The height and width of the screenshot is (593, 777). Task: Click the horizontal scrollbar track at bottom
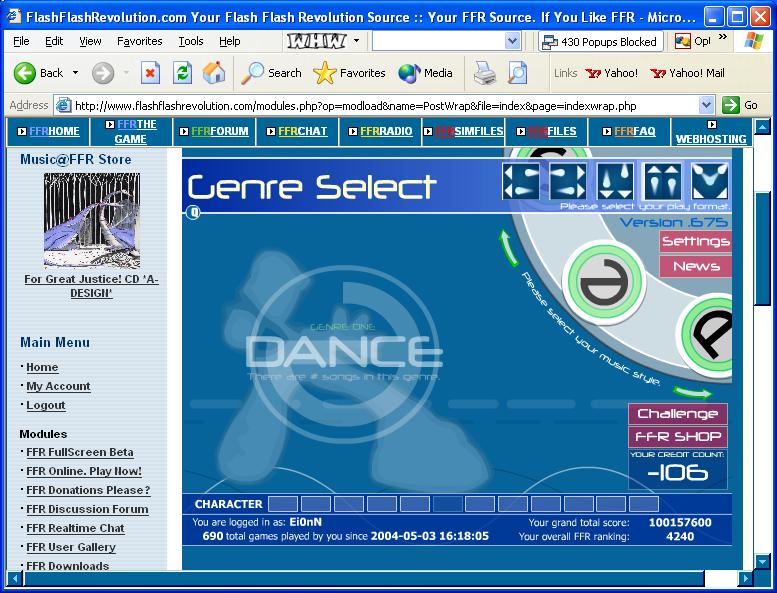[364, 578]
